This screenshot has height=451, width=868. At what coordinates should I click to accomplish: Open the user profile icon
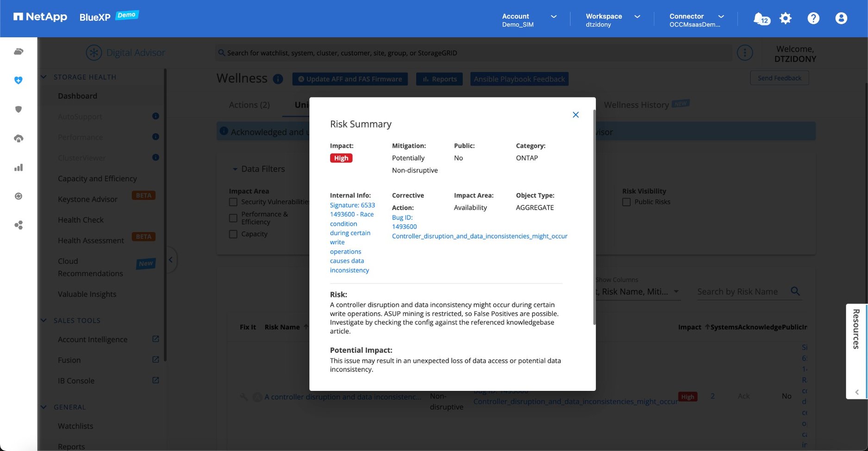(841, 19)
